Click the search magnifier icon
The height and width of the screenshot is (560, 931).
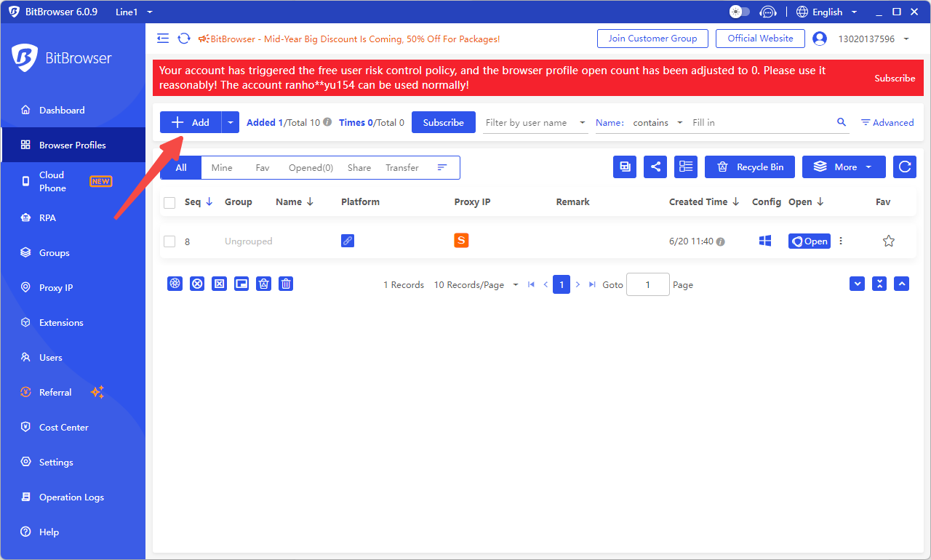[842, 122]
